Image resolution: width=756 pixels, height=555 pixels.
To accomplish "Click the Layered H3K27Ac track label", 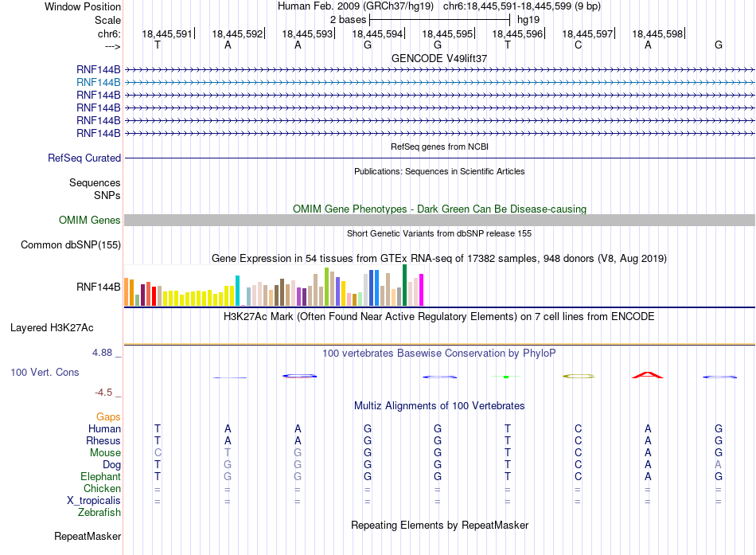I will 52,328.
